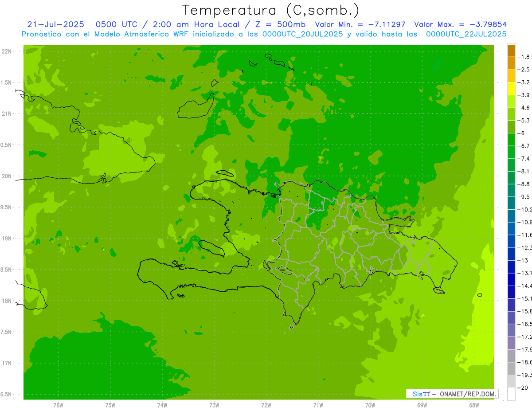The image size is (532, 411).
Task: Click the title 'Temperatura (C,somb.)'
Action: point(271,10)
